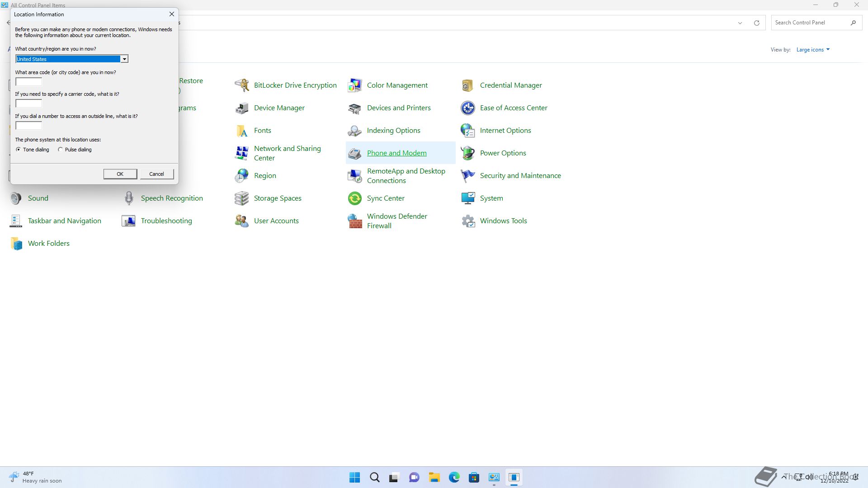The image size is (868, 488).
Task: Click the area code input field
Action: (29, 82)
